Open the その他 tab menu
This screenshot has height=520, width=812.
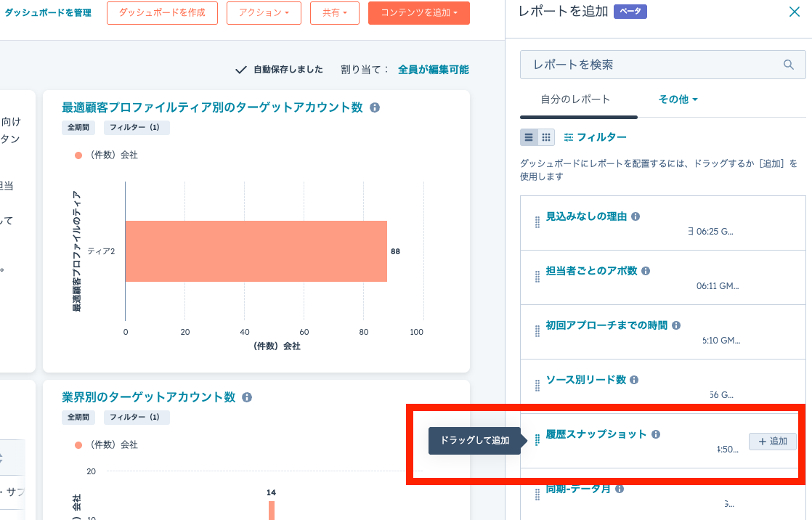pyautogui.click(x=678, y=99)
